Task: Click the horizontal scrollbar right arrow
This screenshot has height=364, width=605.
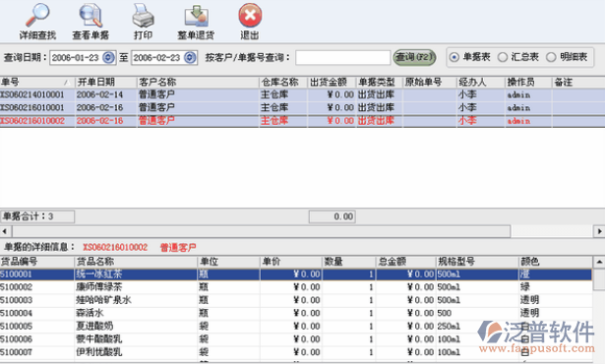Action: [x=599, y=231]
